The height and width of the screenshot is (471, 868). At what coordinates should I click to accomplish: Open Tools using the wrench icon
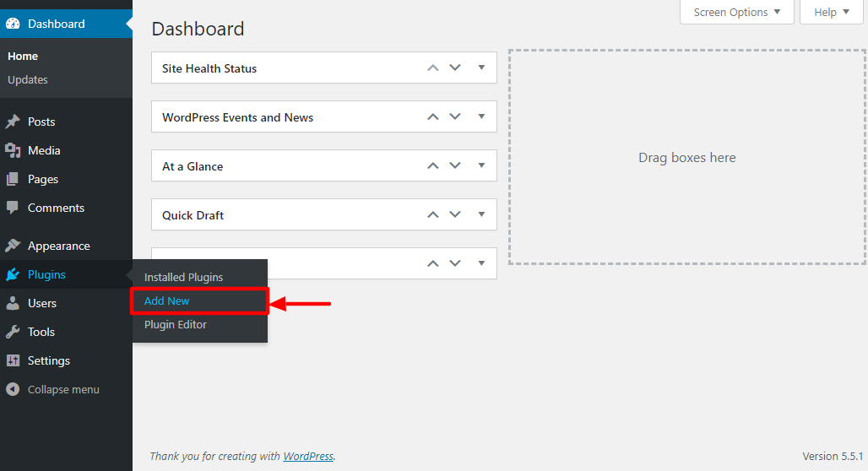(x=13, y=332)
